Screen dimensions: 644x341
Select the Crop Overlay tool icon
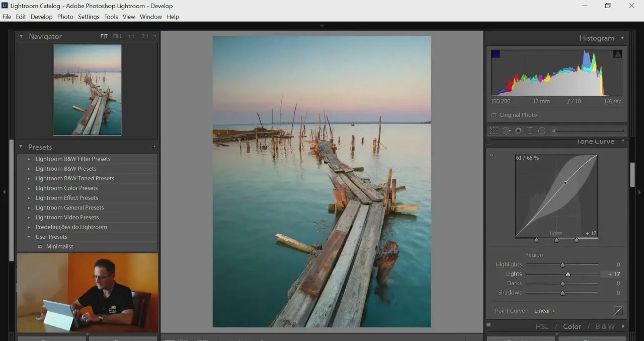tap(494, 131)
